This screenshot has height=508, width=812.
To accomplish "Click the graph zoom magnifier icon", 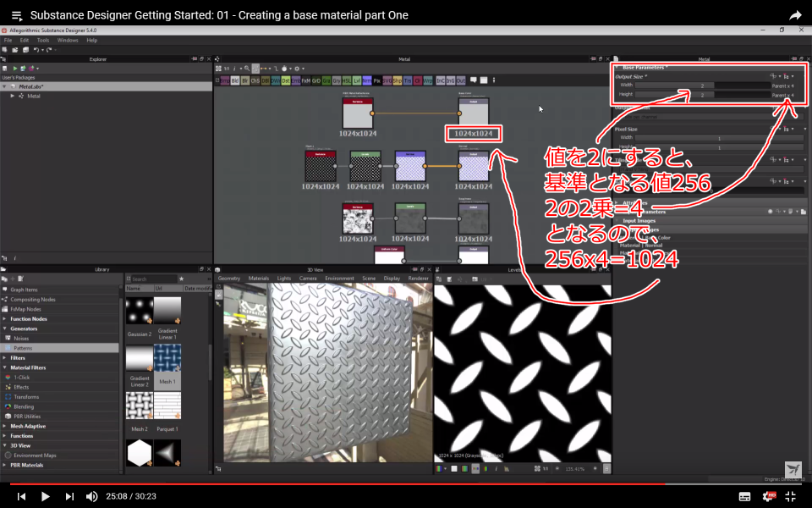I will (x=247, y=69).
